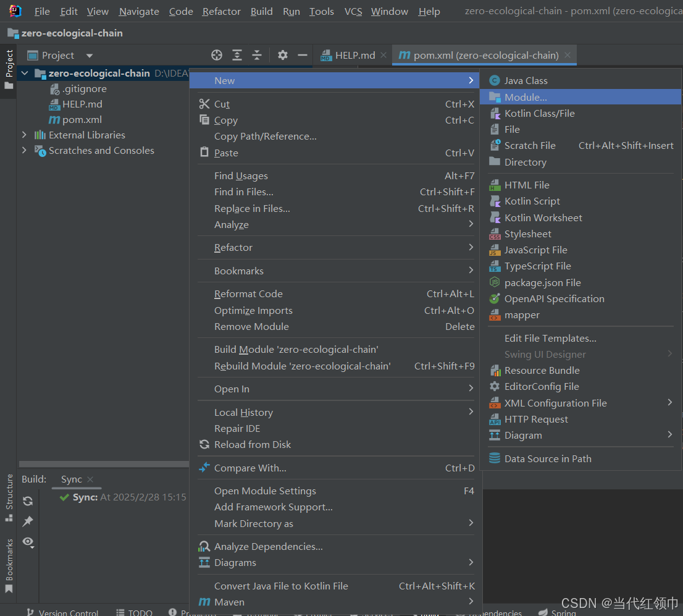The height and width of the screenshot is (616, 683).
Task: Expand the Scratches and Consoles node
Action: (25, 150)
